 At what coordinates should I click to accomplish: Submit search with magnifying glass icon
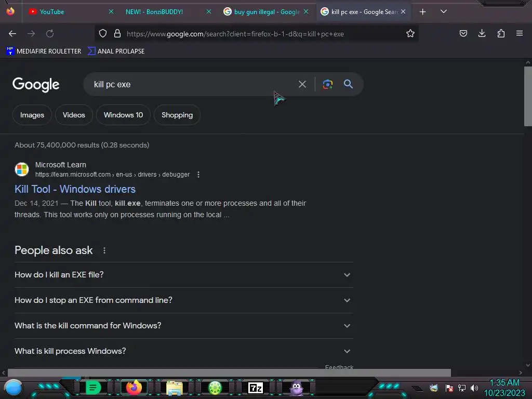click(348, 84)
